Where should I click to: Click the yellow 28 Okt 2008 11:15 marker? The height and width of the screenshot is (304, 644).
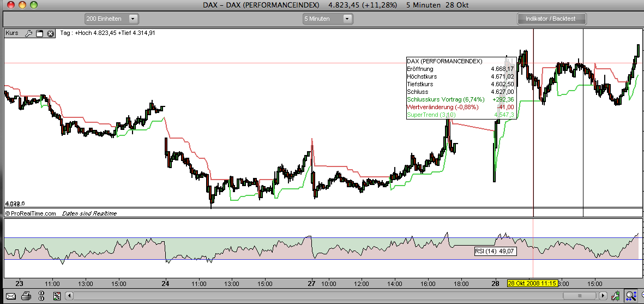tap(533, 283)
